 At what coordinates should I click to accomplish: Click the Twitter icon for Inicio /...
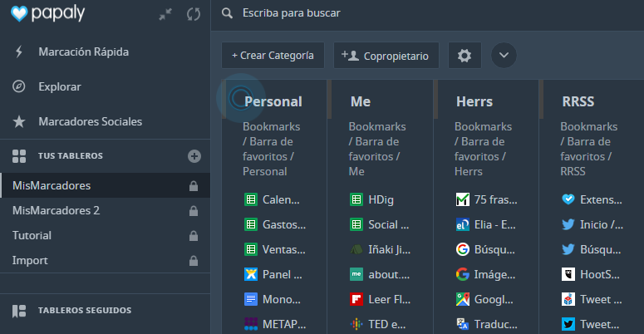tap(568, 224)
